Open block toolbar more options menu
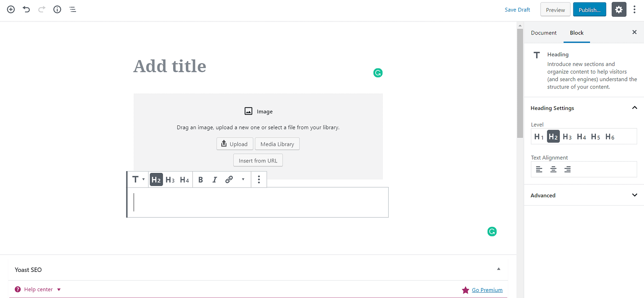This screenshot has width=644, height=298. 259,179
